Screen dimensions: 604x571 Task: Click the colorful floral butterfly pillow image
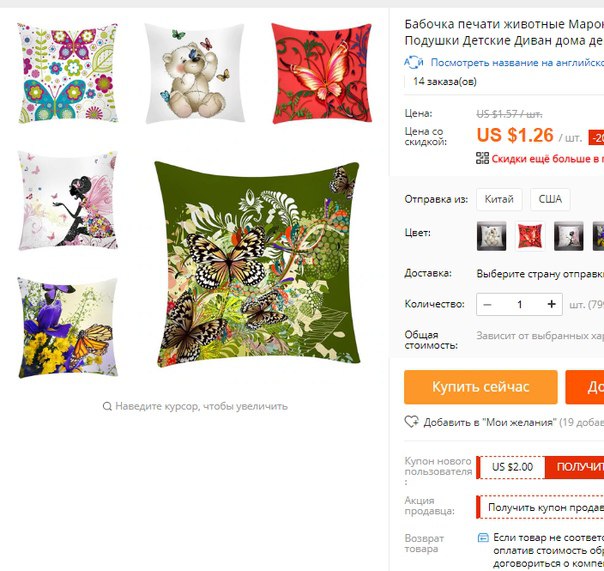pyautogui.click(x=68, y=73)
